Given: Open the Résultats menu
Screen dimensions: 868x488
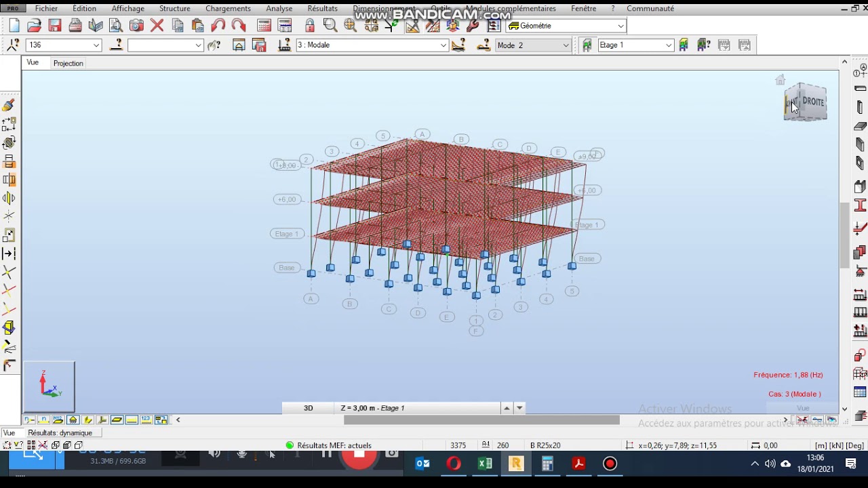Looking at the screenshot, I should tap(322, 9).
